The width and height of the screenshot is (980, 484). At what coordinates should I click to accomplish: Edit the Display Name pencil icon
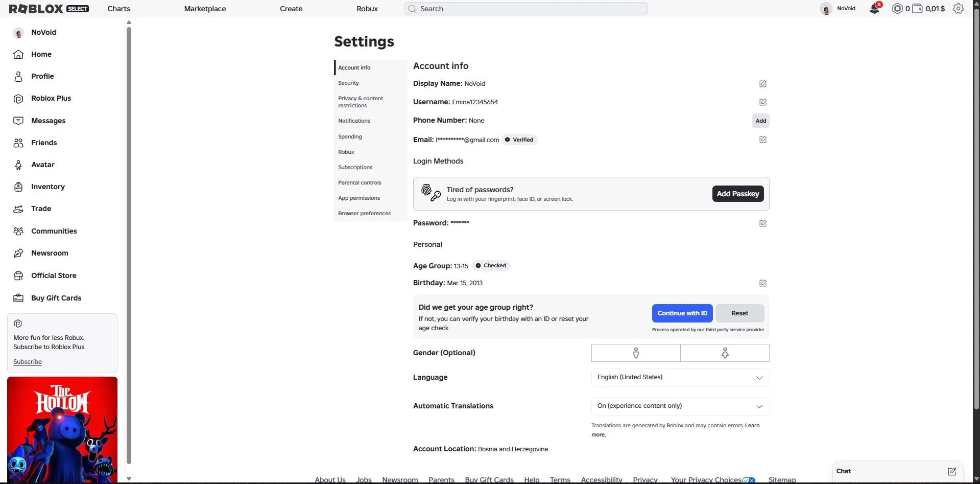(x=763, y=84)
